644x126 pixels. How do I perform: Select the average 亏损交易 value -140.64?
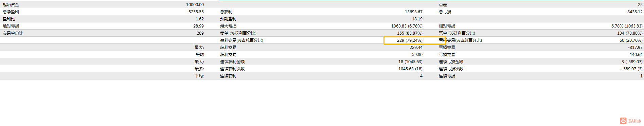[636, 55]
